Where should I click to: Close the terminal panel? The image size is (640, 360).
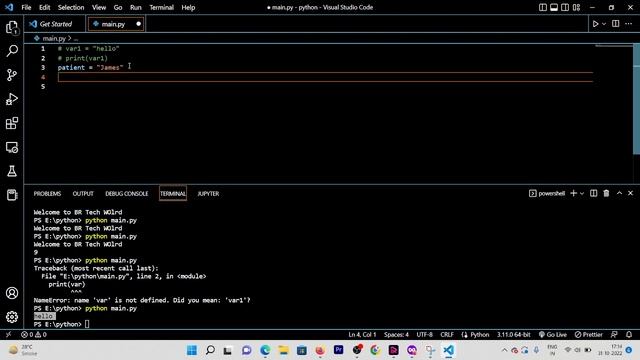(x=630, y=193)
